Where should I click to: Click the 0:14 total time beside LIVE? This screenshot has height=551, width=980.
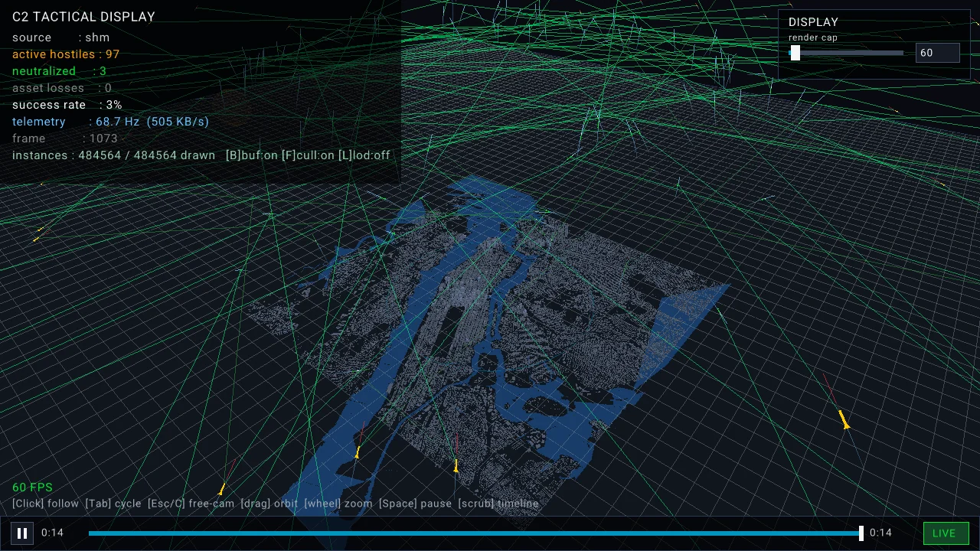[880, 533]
